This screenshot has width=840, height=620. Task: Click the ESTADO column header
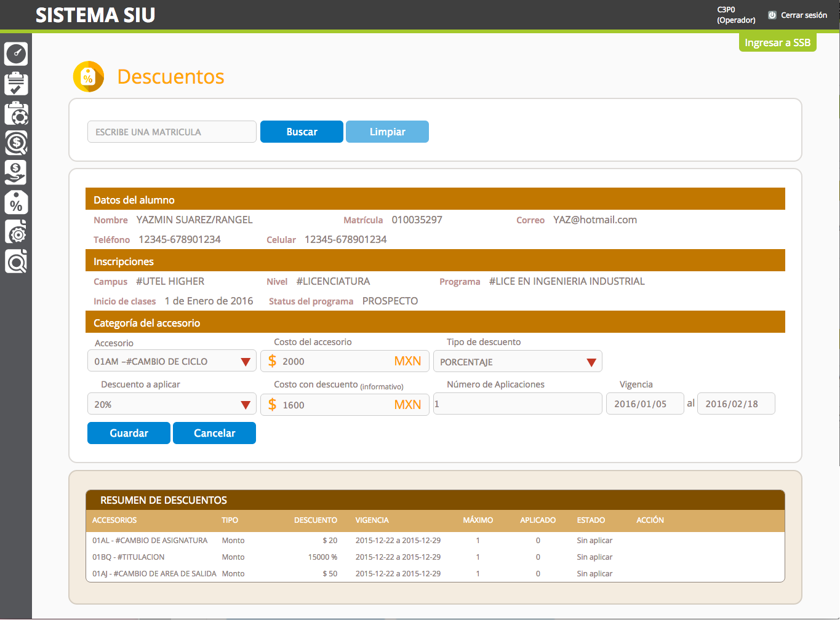591,520
